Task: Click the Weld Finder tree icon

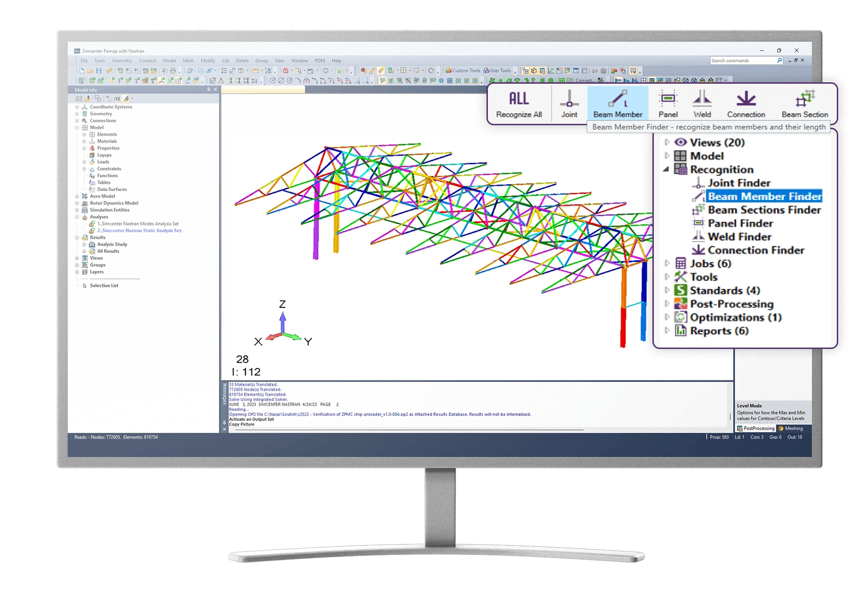Action: [x=698, y=236]
